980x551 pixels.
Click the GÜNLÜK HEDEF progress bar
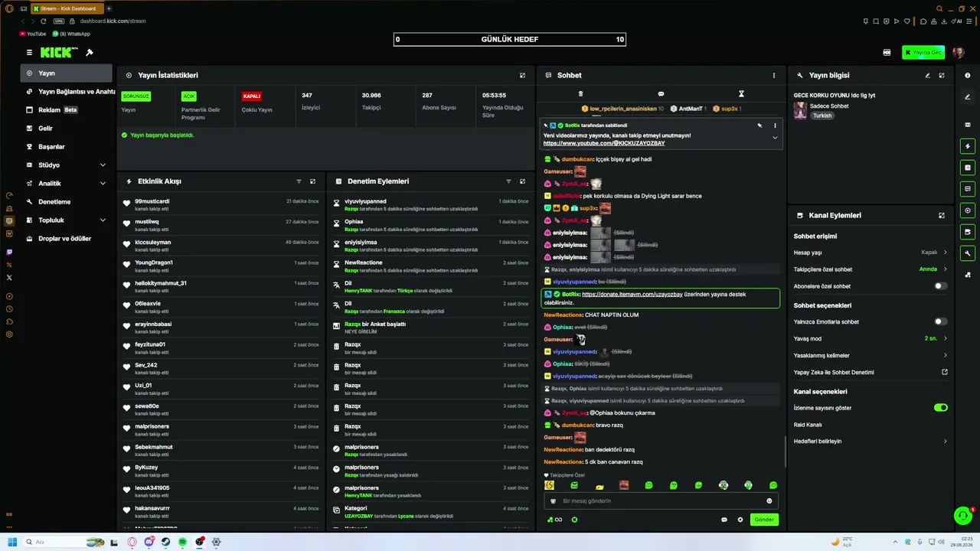coord(510,40)
